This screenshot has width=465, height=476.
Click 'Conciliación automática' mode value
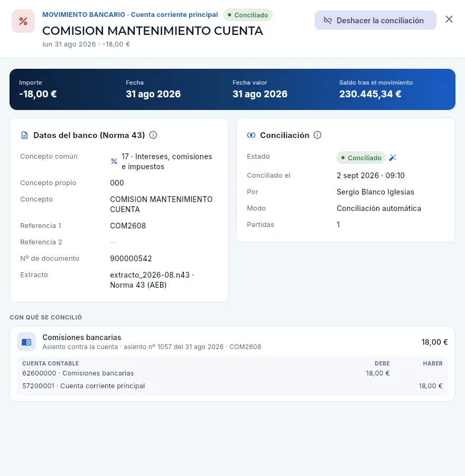tap(379, 208)
